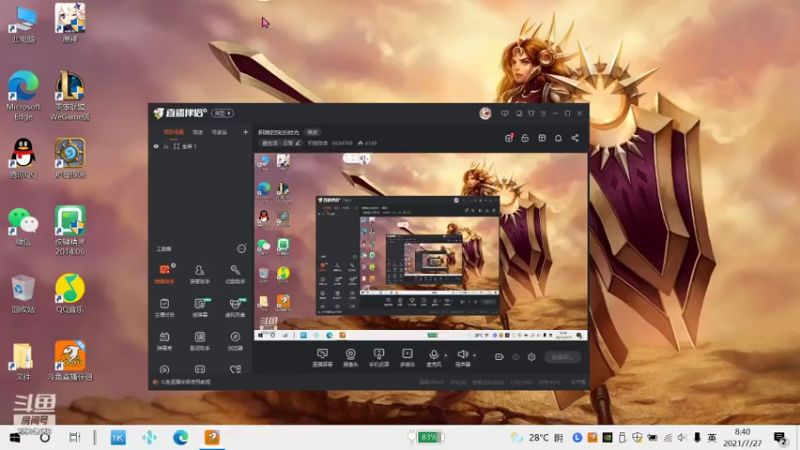Add a multimedia source
800x450 pixels.
(407, 358)
